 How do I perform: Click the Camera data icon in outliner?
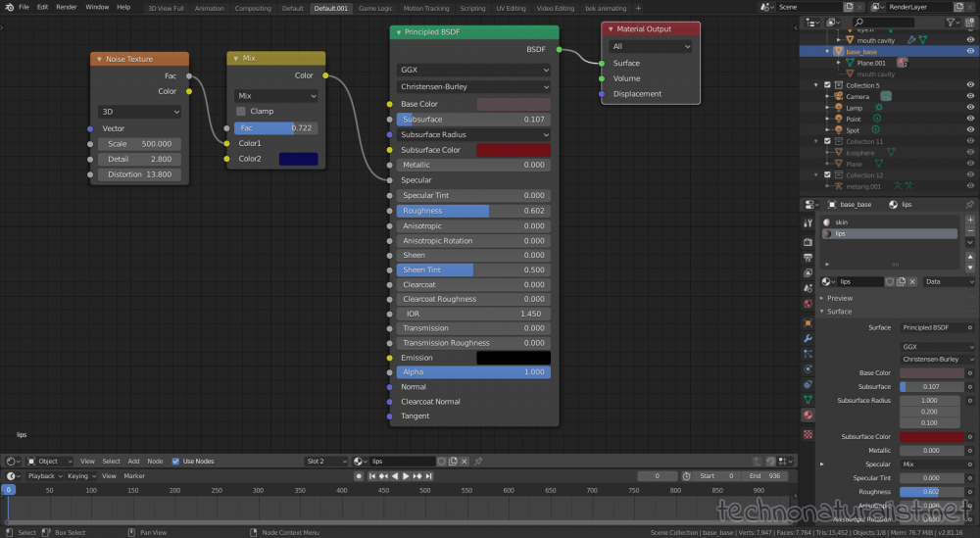point(886,96)
